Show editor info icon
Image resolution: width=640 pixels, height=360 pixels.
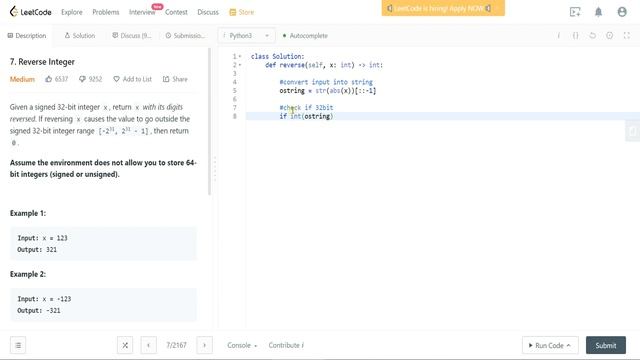tap(558, 36)
